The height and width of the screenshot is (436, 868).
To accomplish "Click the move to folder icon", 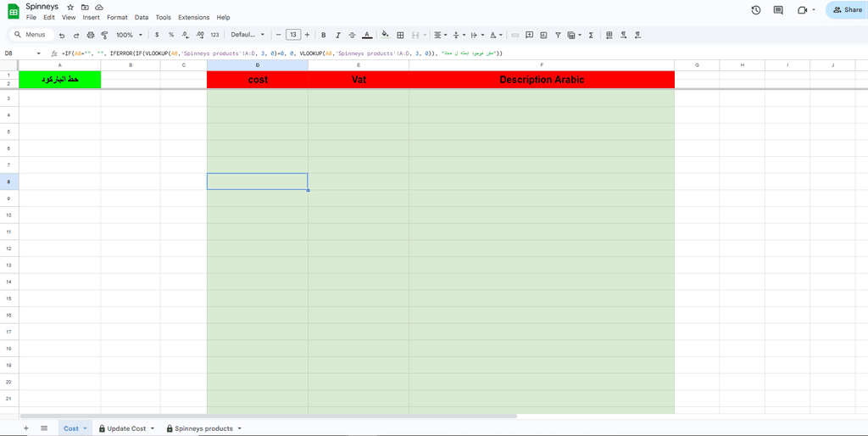I will point(85,7).
